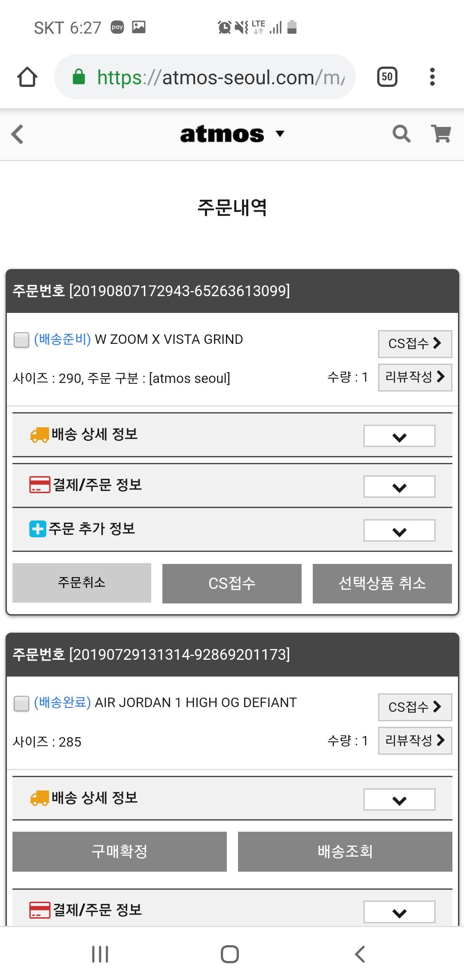Expand first order's 배송 상세 정보 section
This screenshot has width=464, height=980.
click(399, 436)
